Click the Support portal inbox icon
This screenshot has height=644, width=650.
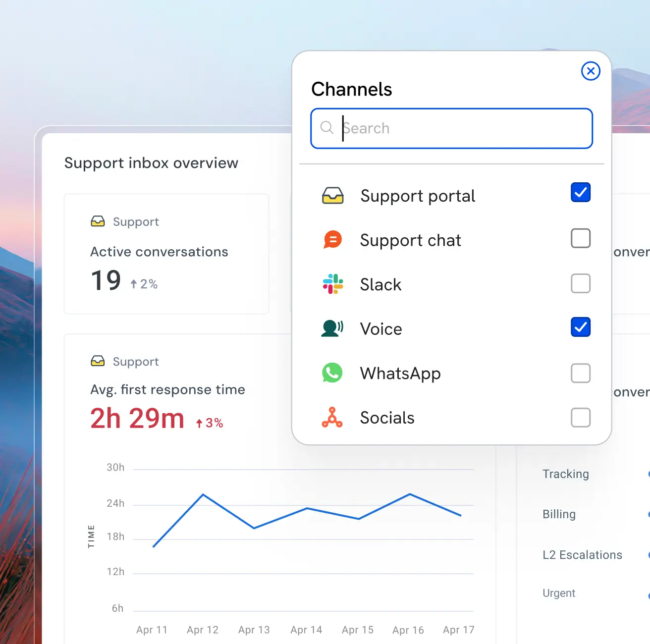tap(333, 196)
